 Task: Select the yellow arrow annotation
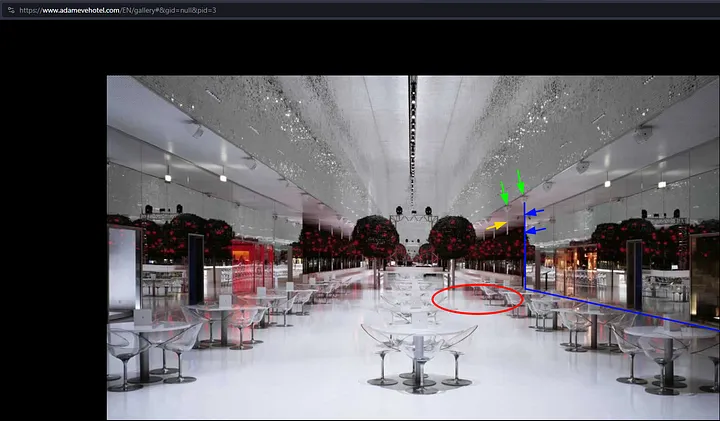(x=496, y=227)
